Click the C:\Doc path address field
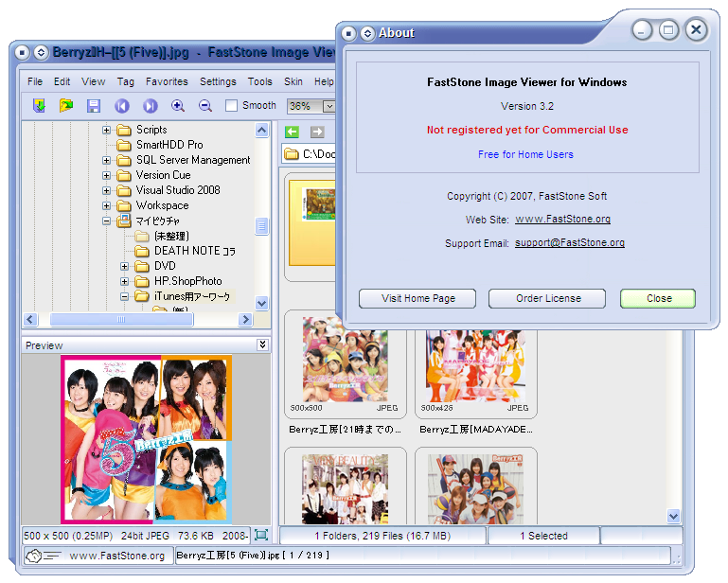Viewport: 728px width, 583px height. coord(309,153)
